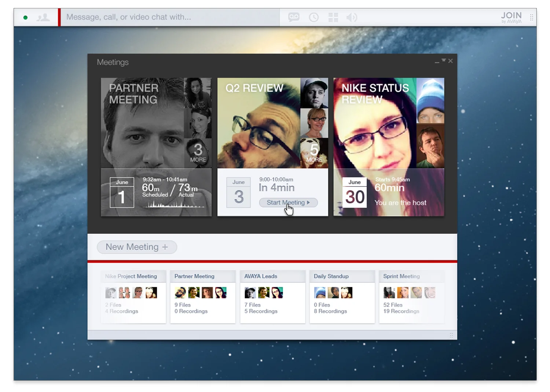The width and height of the screenshot is (550, 392).
Task: Click '5 Recordings' in AVAYA Leads card
Action: point(261,311)
